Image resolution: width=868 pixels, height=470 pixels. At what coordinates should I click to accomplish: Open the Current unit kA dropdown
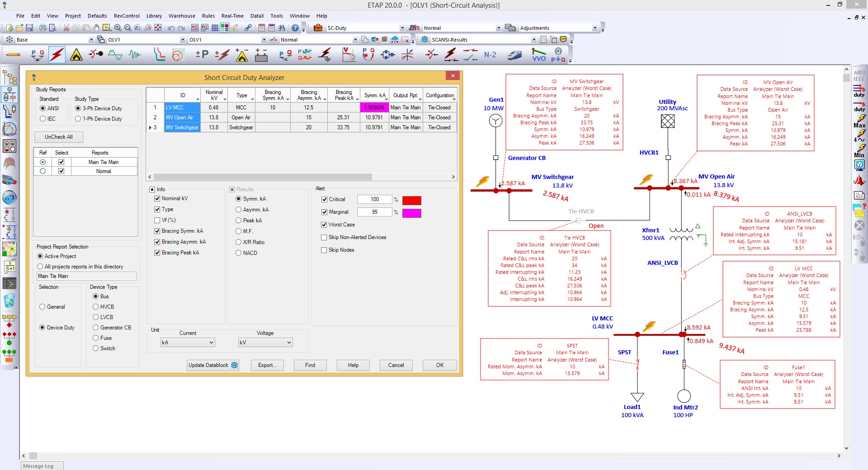(x=188, y=343)
